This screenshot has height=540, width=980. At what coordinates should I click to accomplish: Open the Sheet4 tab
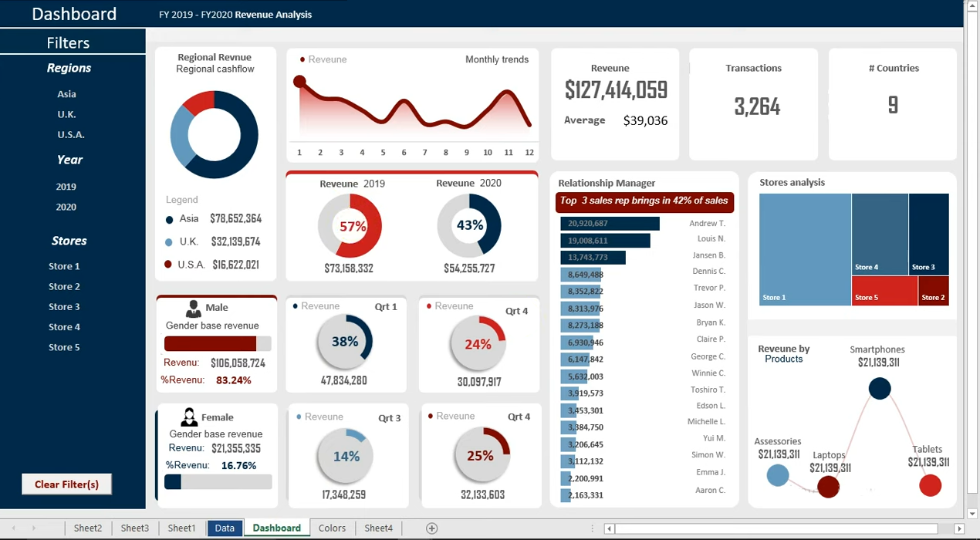tap(379, 528)
